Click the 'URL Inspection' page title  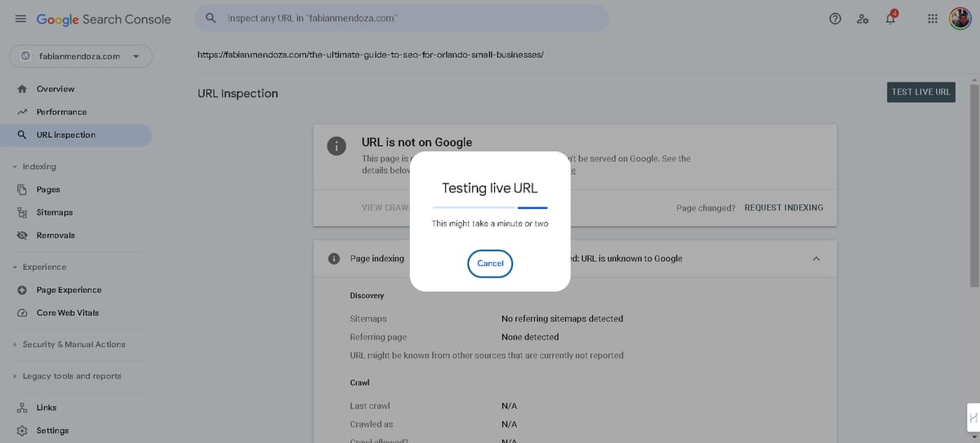pyautogui.click(x=238, y=94)
